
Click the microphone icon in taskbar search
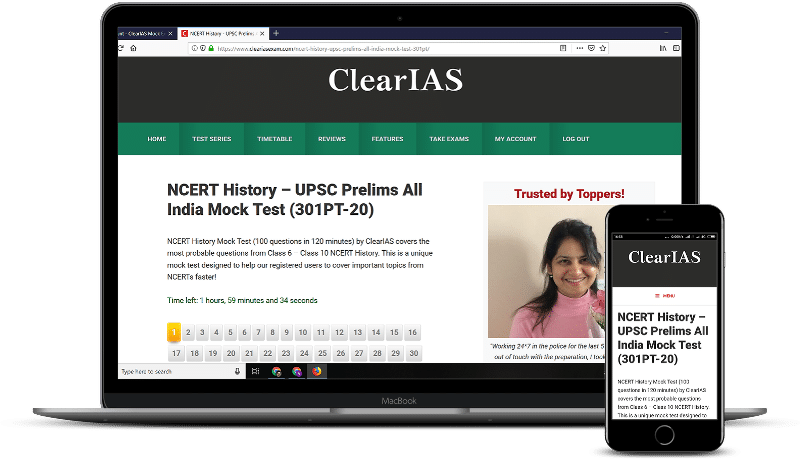coord(237,372)
